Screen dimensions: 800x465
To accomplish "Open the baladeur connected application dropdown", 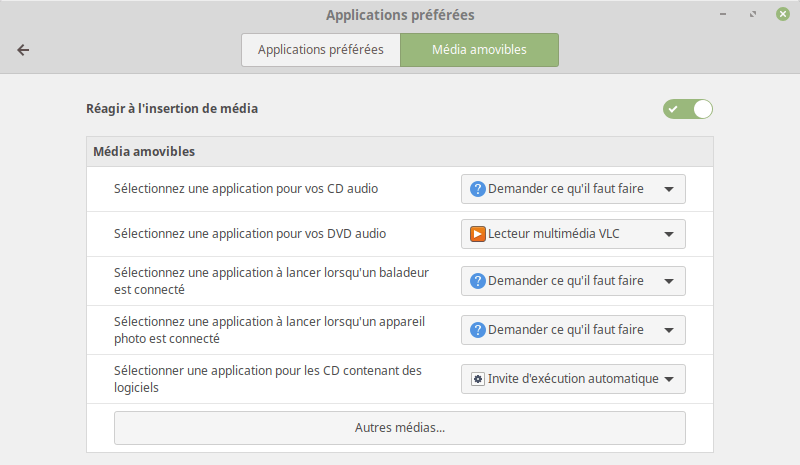I will [573, 281].
